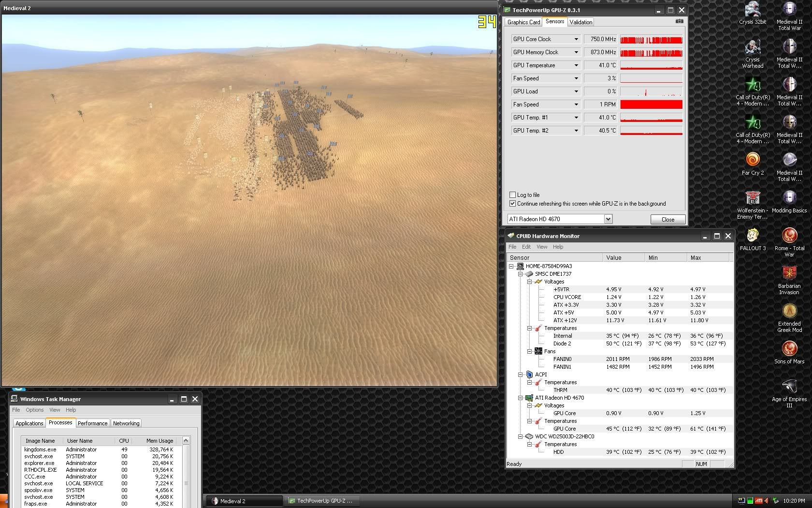This screenshot has height=508, width=812.
Task: Uncheck Continue refreshing in background checkbox
Action: point(513,204)
